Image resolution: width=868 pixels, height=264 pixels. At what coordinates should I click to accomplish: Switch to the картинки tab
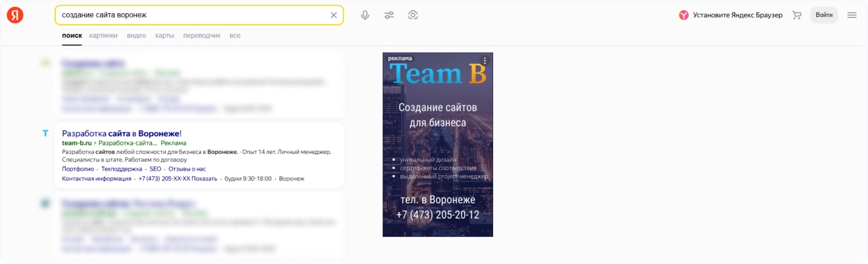(103, 36)
